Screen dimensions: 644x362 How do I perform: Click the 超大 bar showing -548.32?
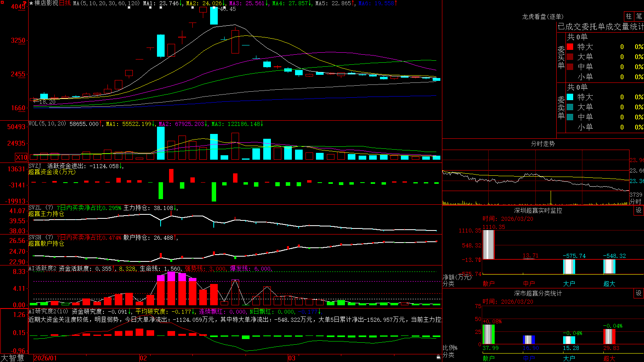pyautogui.click(x=609, y=266)
